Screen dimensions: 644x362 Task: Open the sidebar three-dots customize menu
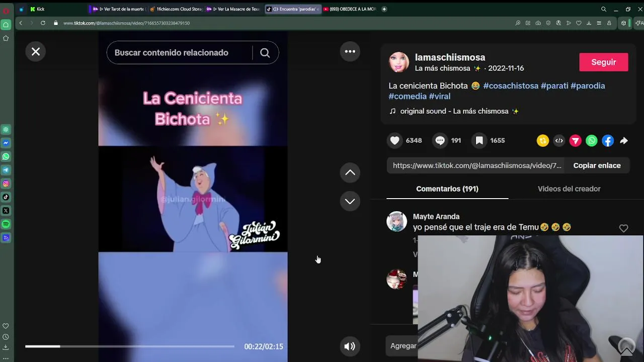[x=6, y=357]
